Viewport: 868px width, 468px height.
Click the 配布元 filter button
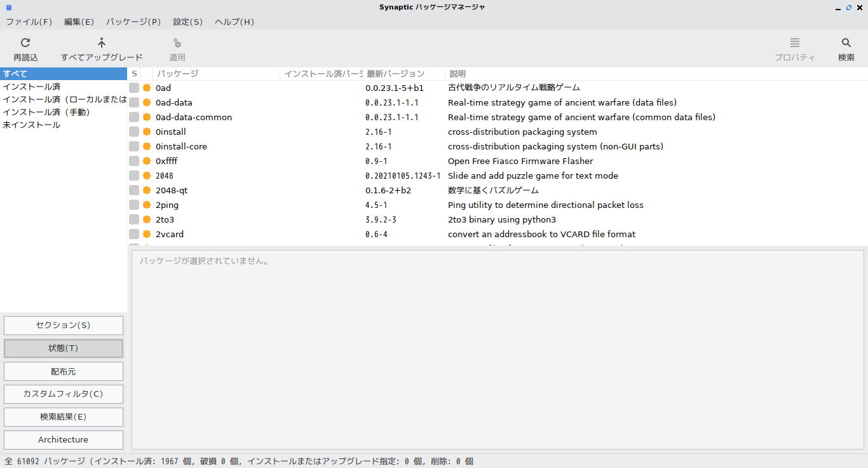click(x=64, y=371)
